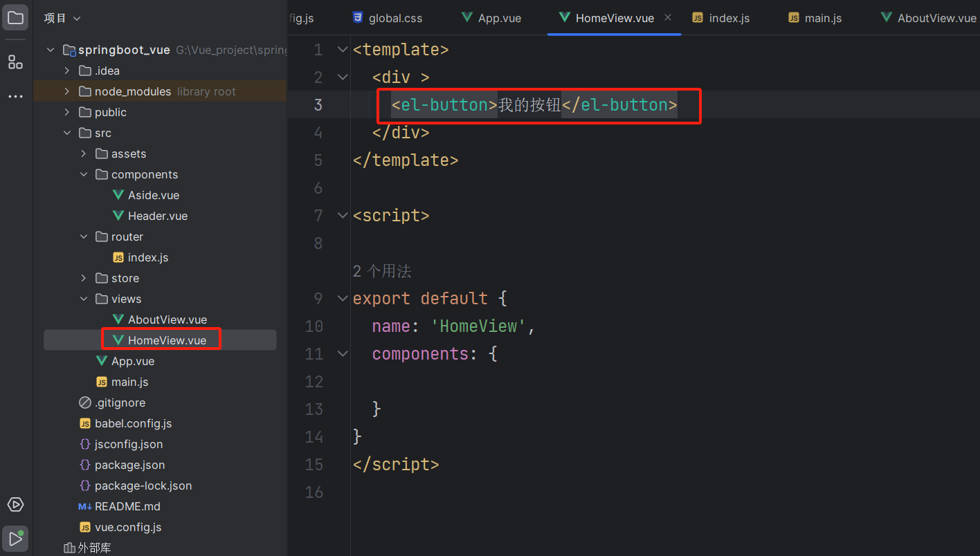This screenshot has width=980, height=556.
Task: Fold the export default block at line 9
Action: (342, 299)
